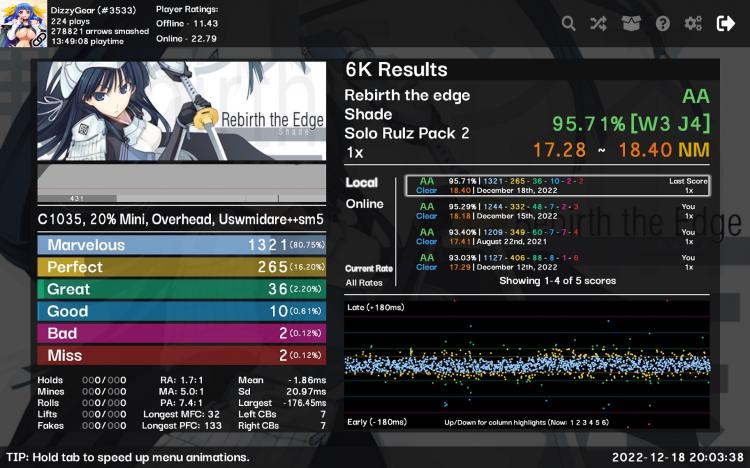Click the Largest -176.45ms statistic

[x=282, y=403]
